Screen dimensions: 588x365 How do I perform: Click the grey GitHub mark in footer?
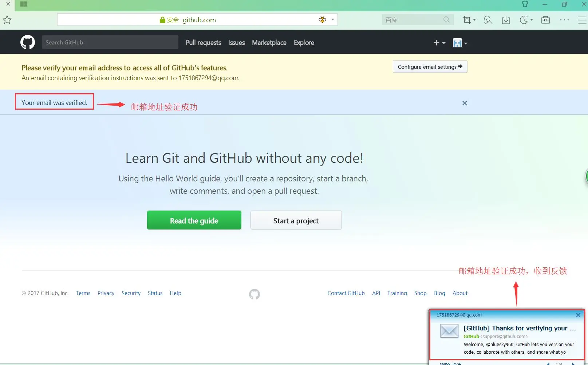[254, 294]
